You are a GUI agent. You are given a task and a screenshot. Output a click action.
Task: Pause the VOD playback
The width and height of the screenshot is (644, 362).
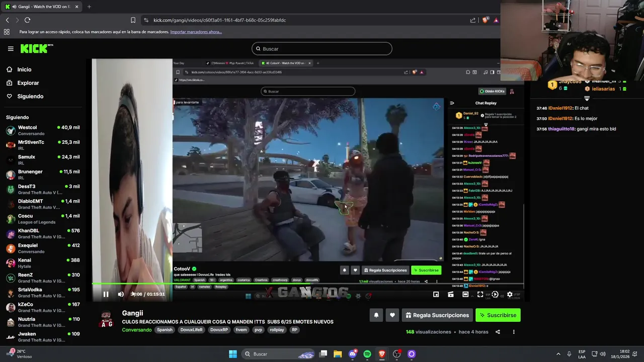tap(106, 294)
